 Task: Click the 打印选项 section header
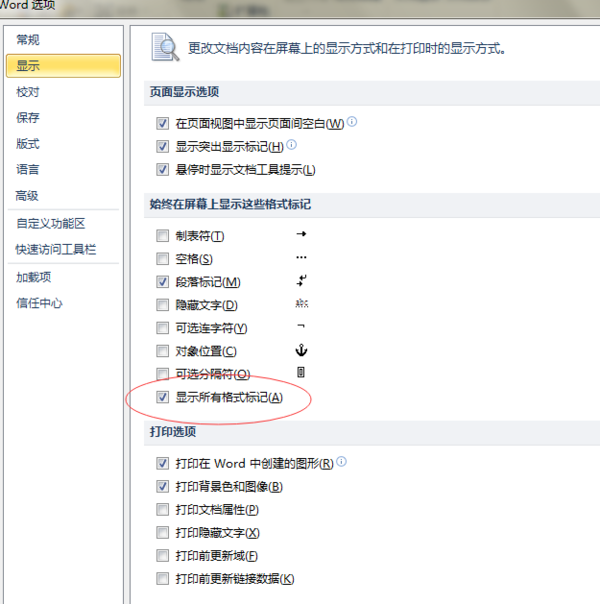click(173, 431)
